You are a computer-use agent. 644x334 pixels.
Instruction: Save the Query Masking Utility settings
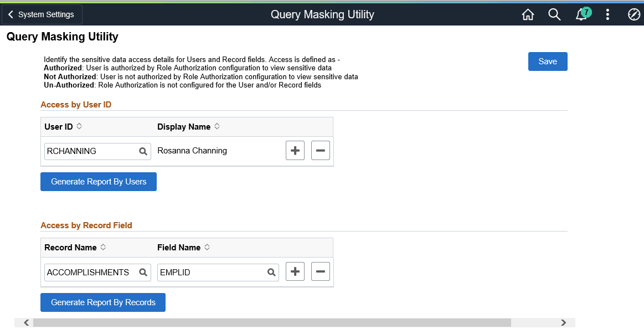point(547,61)
